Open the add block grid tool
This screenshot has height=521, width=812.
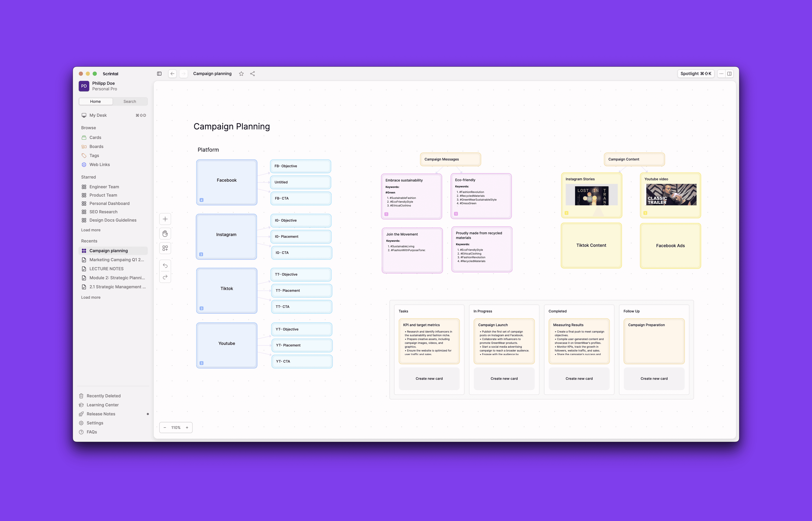pos(165,248)
